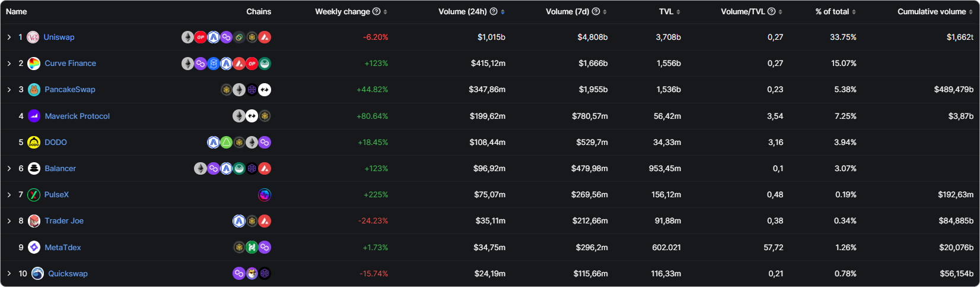Image resolution: width=980 pixels, height=287 pixels.
Task: Open the Uniswap link
Action: (59, 37)
